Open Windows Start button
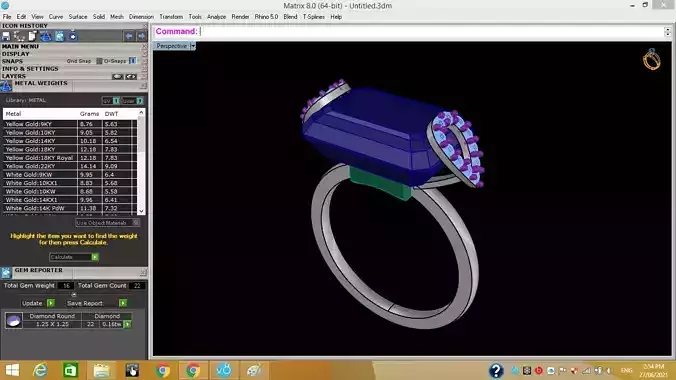Image resolution: width=676 pixels, height=380 pixels. coord(12,370)
